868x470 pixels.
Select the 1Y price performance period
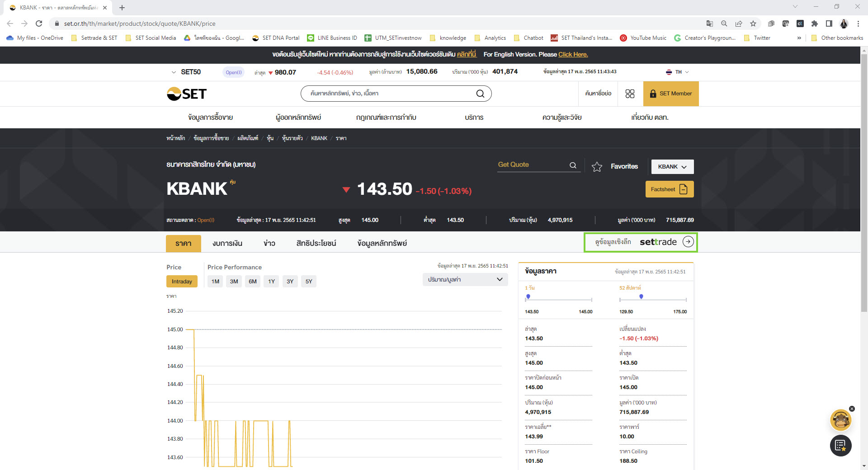[x=271, y=281]
